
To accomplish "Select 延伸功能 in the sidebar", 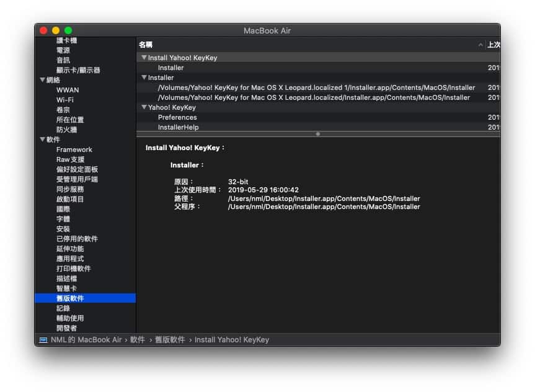I will tap(70, 248).
